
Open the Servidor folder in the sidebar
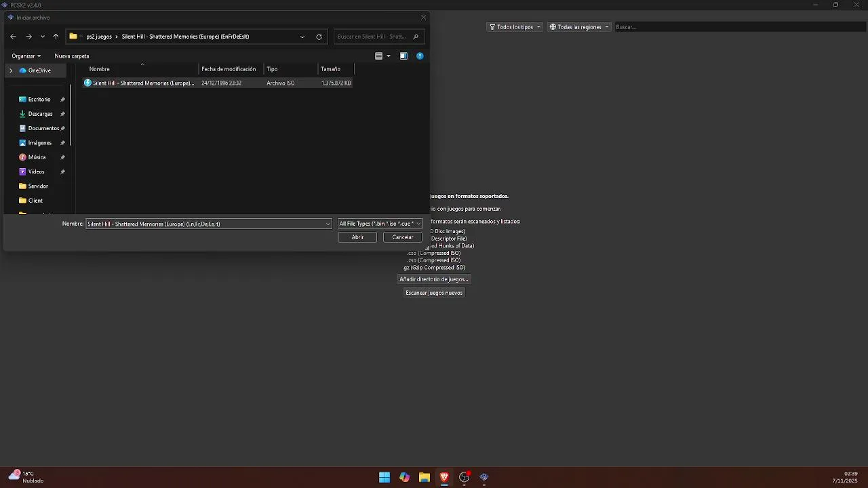point(38,186)
